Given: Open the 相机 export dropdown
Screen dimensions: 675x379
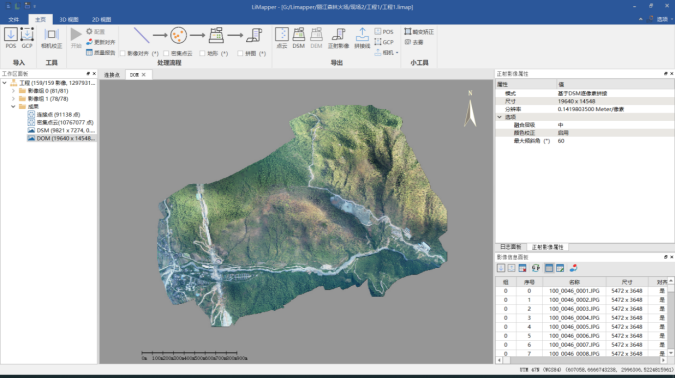Looking at the screenshot, I should [387, 53].
